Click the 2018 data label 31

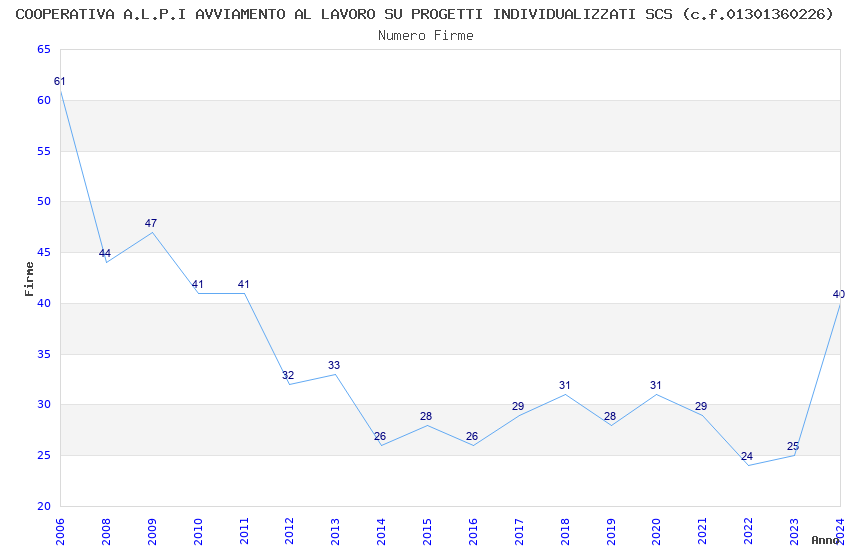(564, 385)
